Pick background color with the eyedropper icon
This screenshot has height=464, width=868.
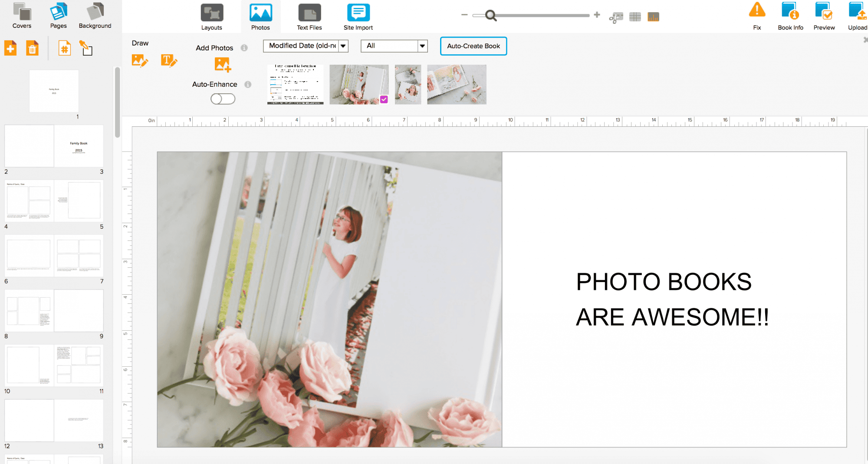tap(86, 48)
